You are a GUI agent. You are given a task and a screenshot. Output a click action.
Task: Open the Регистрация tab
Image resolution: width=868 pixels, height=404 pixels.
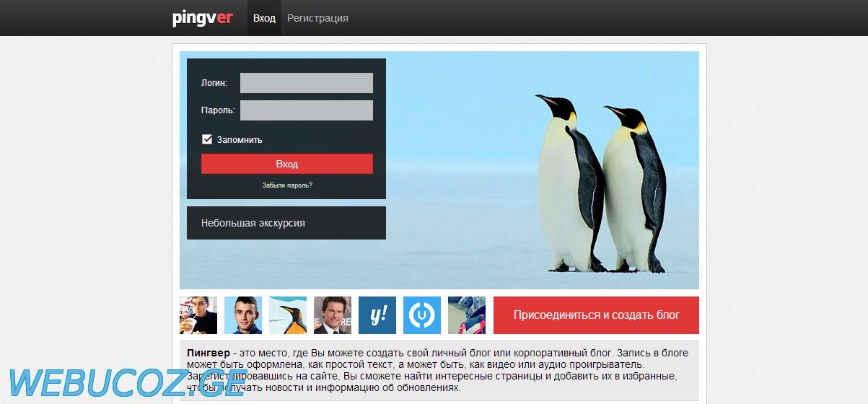tap(317, 18)
